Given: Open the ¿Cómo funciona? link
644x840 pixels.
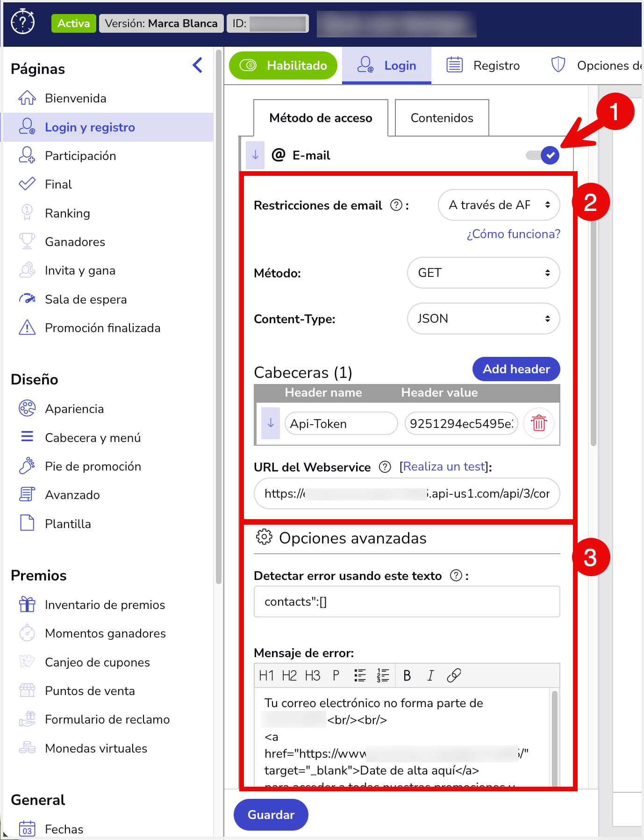Looking at the screenshot, I should point(513,234).
